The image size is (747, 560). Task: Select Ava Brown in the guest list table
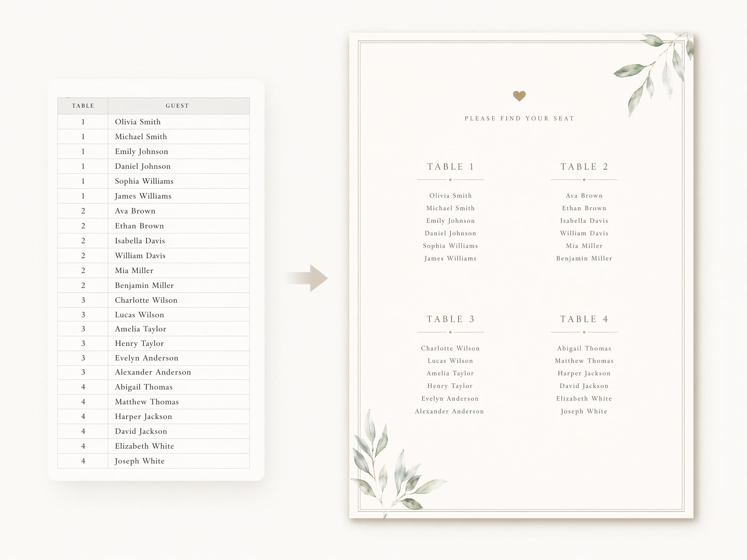pyautogui.click(x=135, y=211)
